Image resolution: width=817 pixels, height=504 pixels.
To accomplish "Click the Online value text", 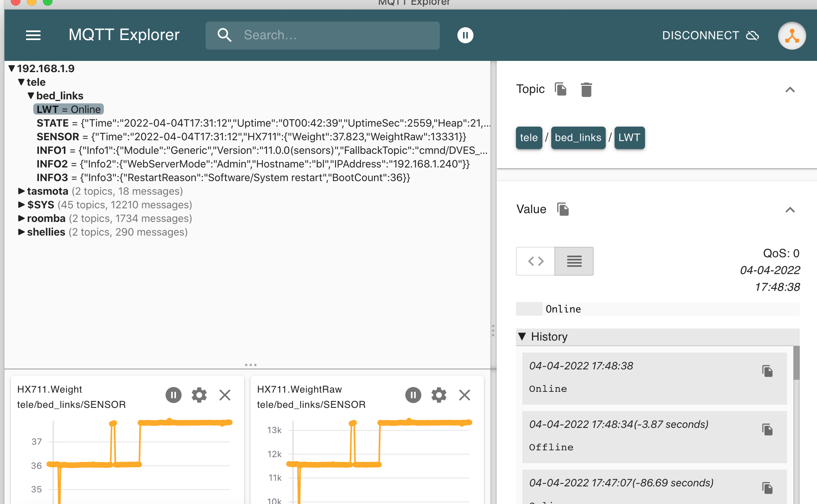I will tap(563, 309).
